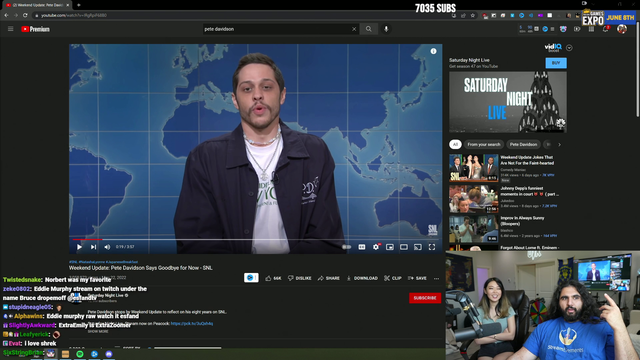Bookmark this page with star icon
This screenshot has height=360, width=640.
473,16
